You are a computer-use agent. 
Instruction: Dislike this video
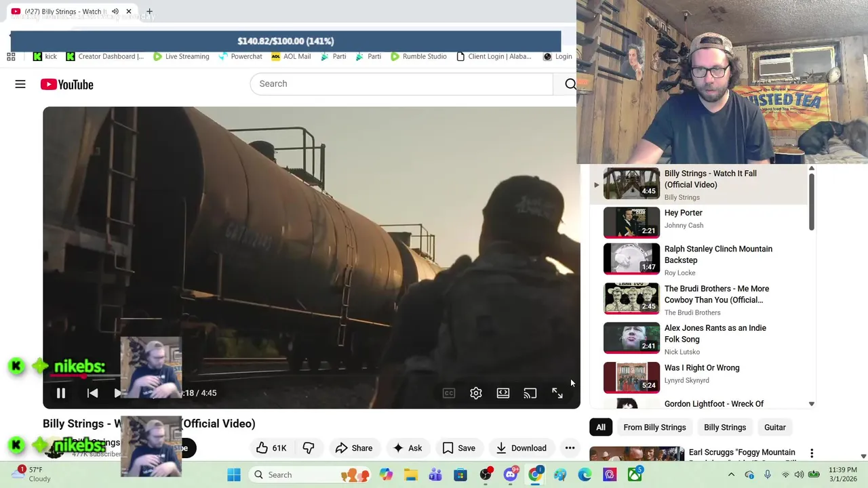[309, 448]
